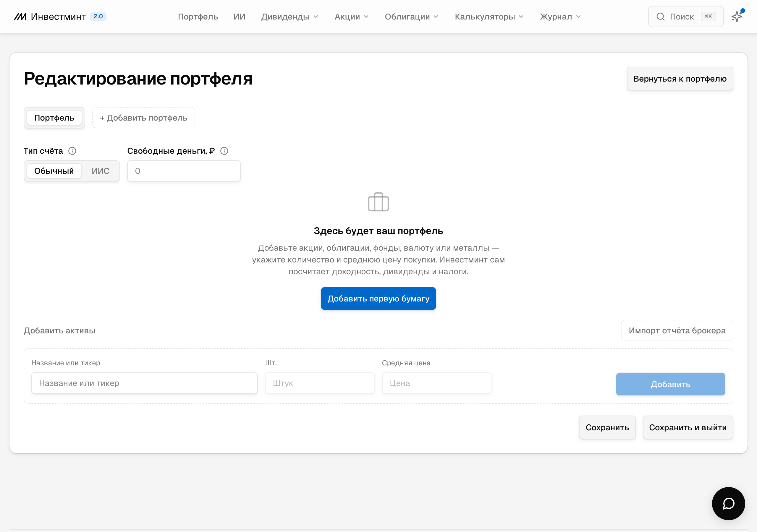The height and width of the screenshot is (532, 757).
Task: Open the Облигации dropdown
Action: pos(411,17)
